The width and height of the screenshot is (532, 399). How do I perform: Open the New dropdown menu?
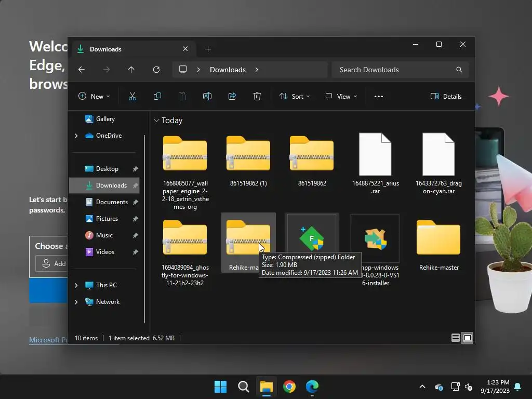coord(94,96)
